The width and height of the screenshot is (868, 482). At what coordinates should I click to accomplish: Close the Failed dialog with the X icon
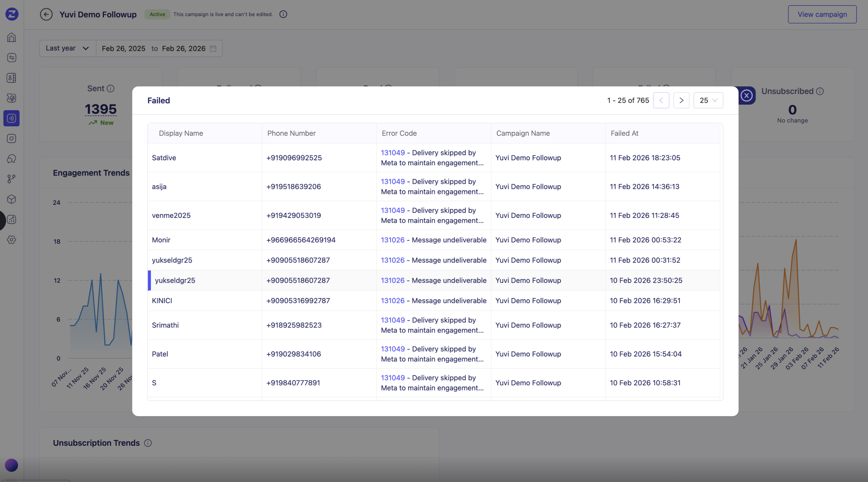(x=746, y=95)
